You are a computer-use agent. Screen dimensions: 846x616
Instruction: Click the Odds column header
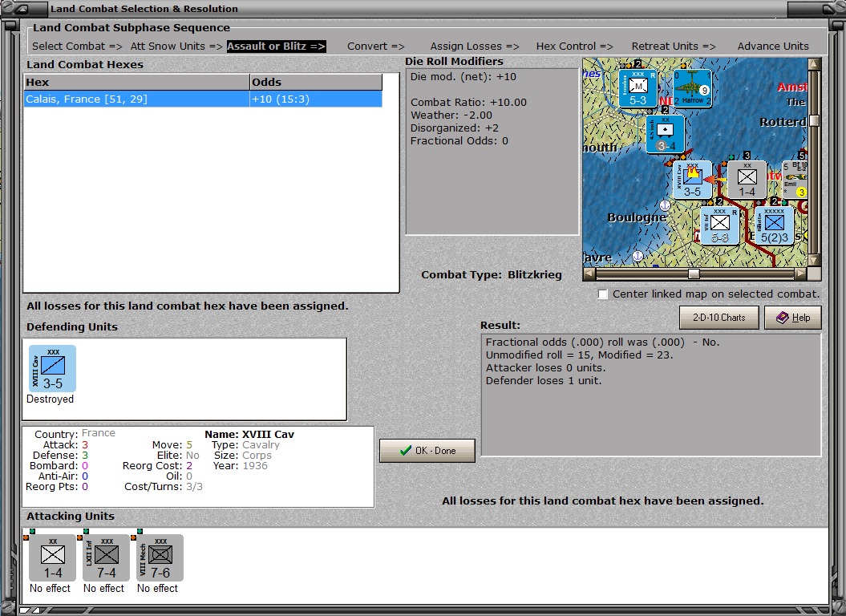pyautogui.click(x=316, y=82)
